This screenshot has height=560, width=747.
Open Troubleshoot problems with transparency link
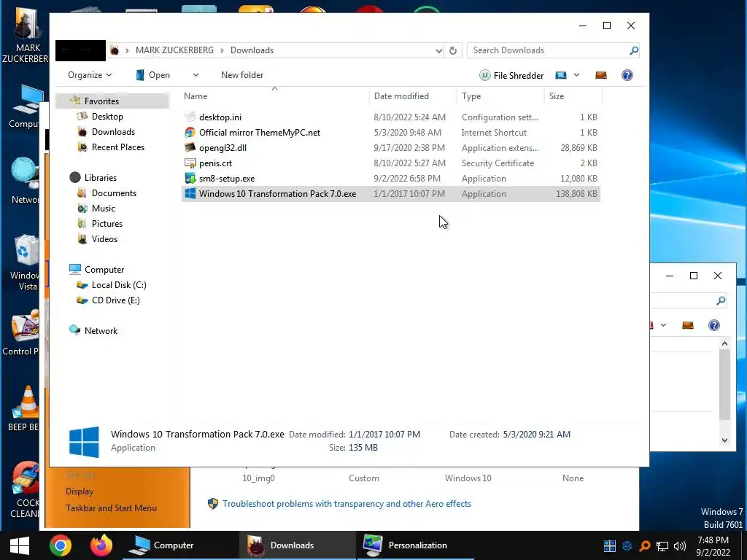pyautogui.click(x=347, y=504)
